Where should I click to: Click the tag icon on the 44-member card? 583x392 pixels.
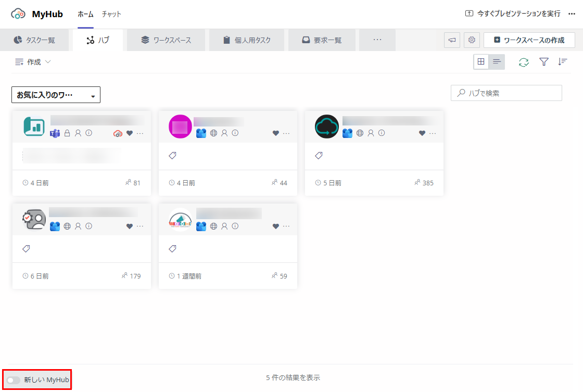(172, 156)
